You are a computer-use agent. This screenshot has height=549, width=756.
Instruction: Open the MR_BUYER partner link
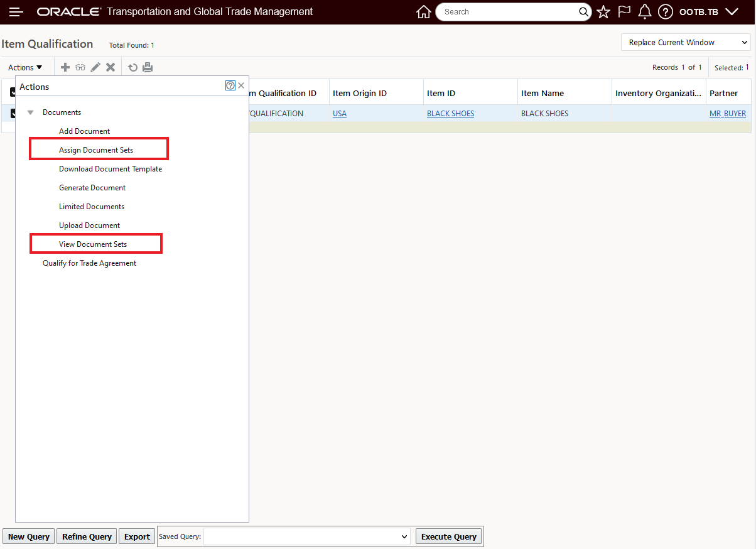[728, 114]
